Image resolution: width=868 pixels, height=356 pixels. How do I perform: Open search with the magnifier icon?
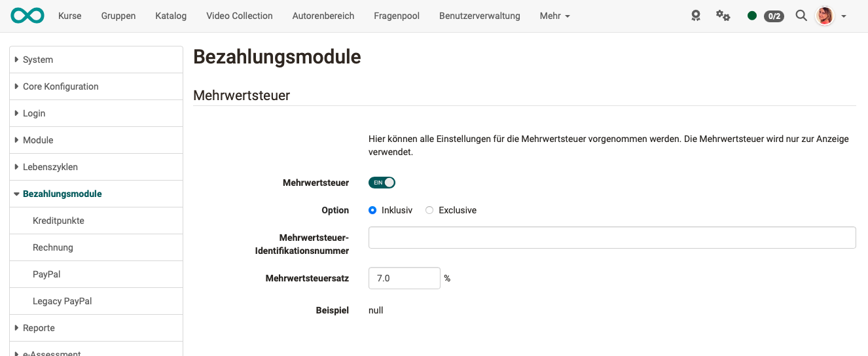point(801,16)
